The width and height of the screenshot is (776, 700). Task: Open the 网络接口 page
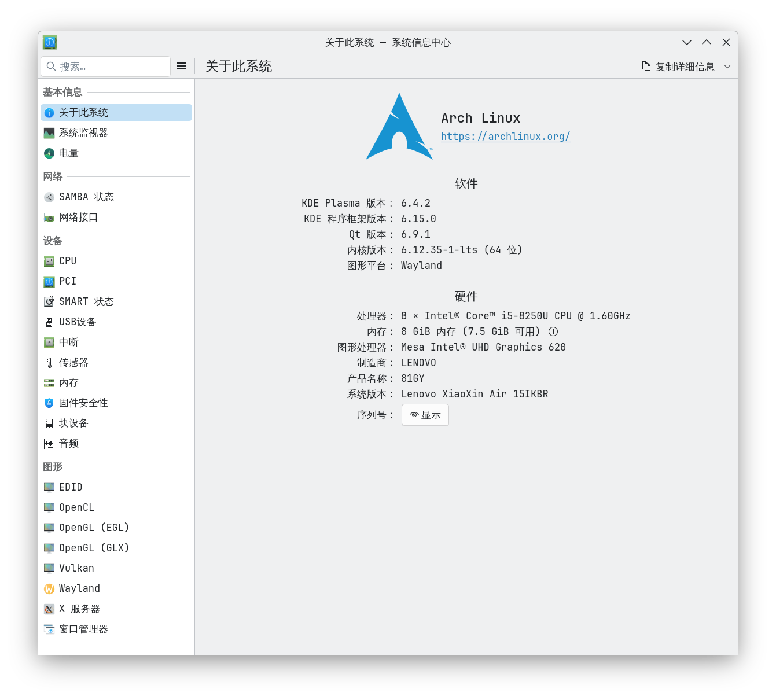point(78,218)
